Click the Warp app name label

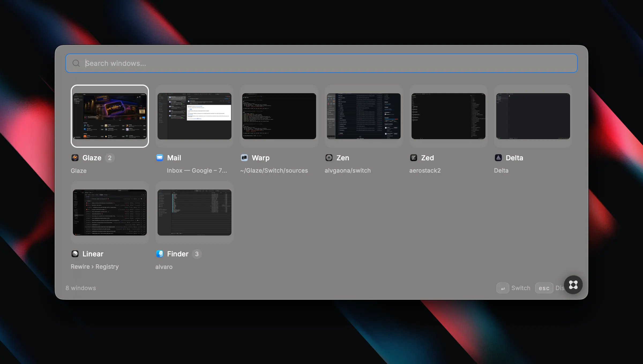tap(261, 158)
